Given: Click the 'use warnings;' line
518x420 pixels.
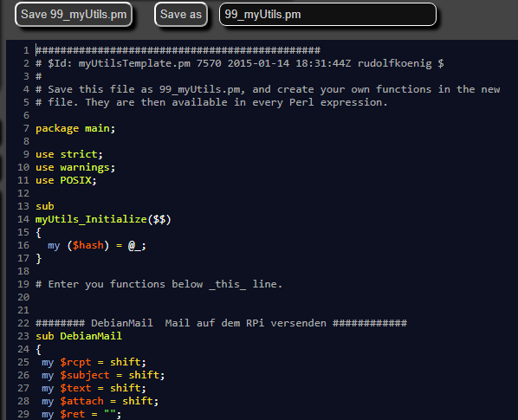Looking at the screenshot, I should (75, 167).
